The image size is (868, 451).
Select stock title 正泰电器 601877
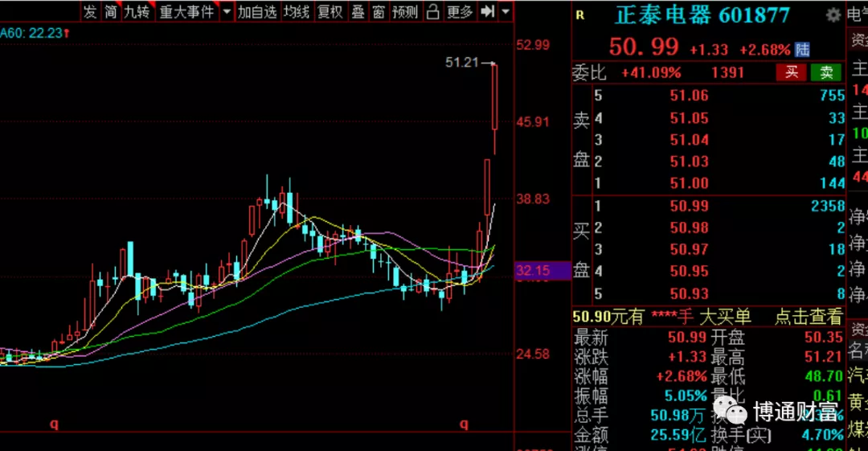point(702,15)
